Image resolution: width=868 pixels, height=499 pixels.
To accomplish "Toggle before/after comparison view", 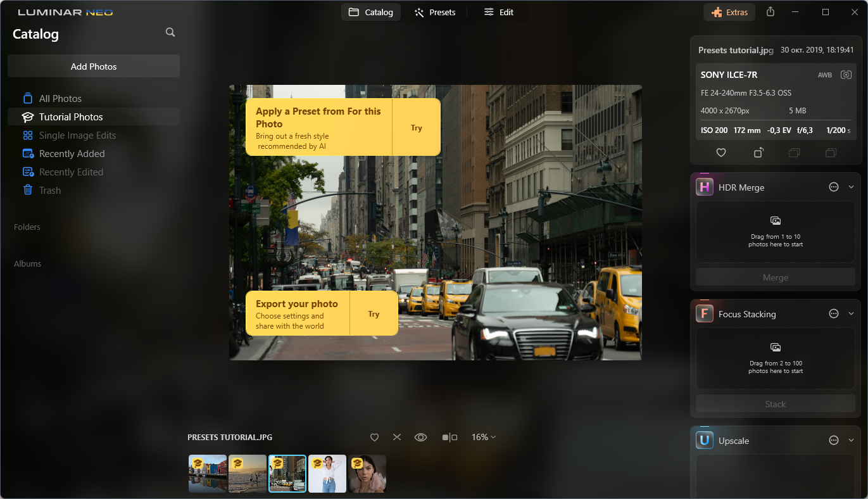I will (x=450, y=437).
